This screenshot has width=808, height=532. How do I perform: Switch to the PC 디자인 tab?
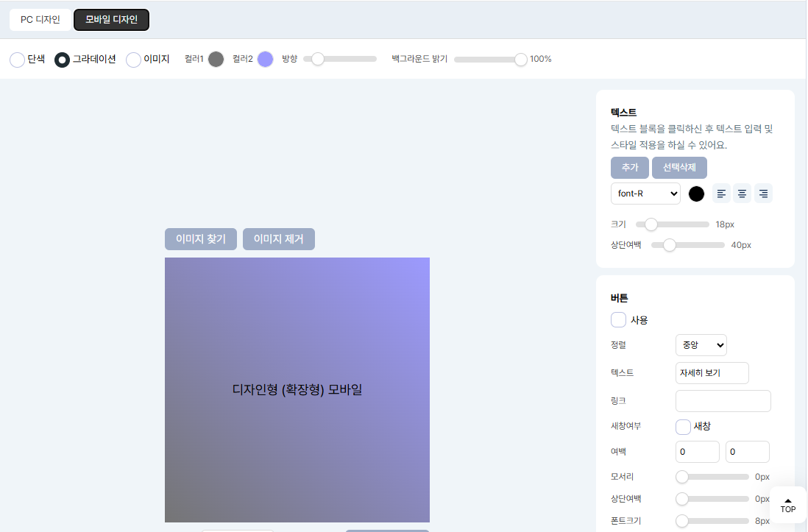point(40,20)
